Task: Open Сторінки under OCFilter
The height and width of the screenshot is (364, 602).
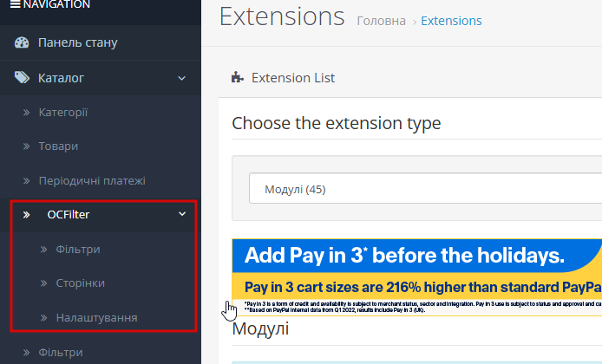Action: tap(81, 283)
